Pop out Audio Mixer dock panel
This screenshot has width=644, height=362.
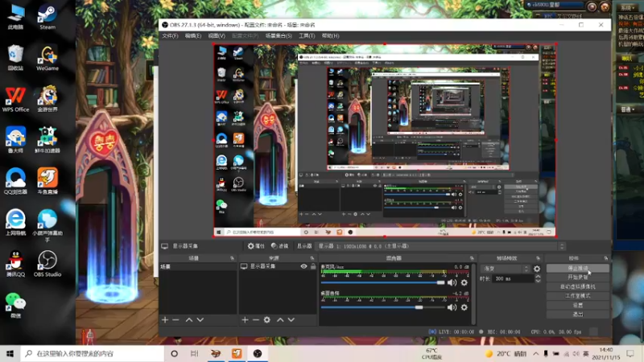point(472,258)
